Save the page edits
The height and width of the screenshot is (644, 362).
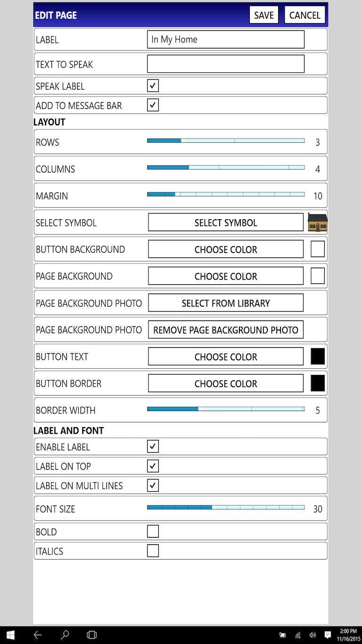click(x=264, y=15)
